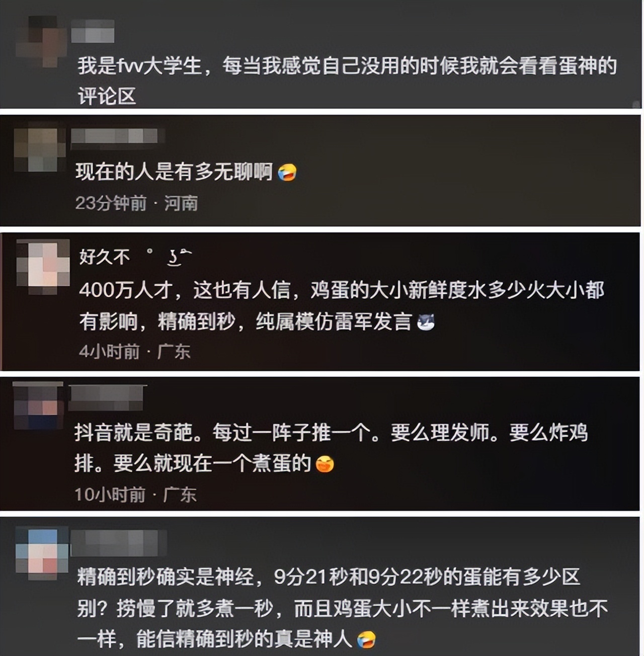Open avatar beside 现在的人是有多无聊啊 comment
644x656 pixels.
point(40,149)
